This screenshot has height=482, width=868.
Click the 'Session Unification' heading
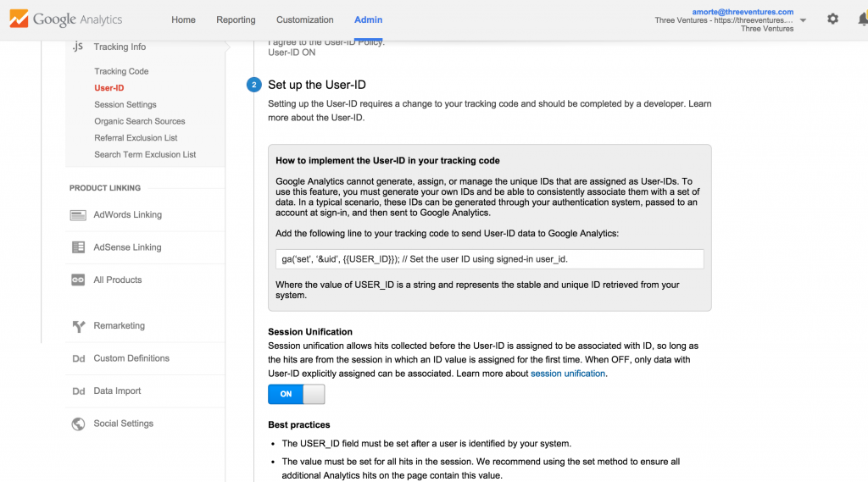(x=310, y=332)
